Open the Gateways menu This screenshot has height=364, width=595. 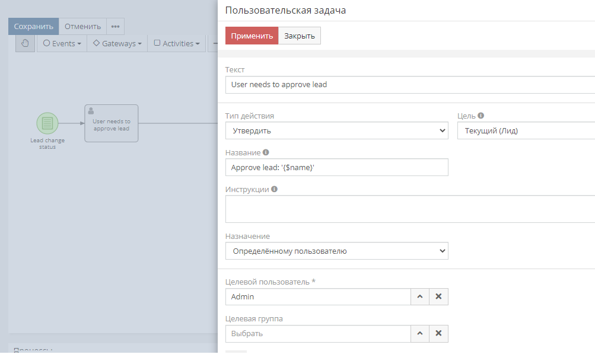pyautogui.click(x=117, y=43)
